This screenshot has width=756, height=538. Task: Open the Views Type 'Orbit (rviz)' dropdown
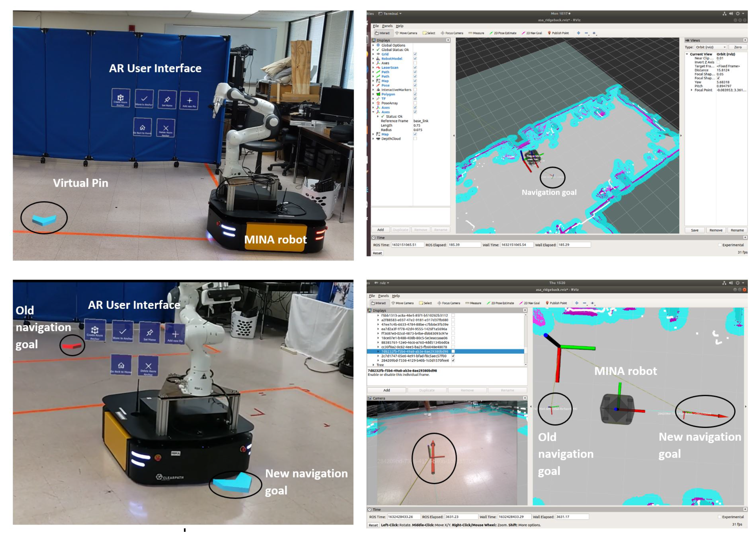point(710,47)
